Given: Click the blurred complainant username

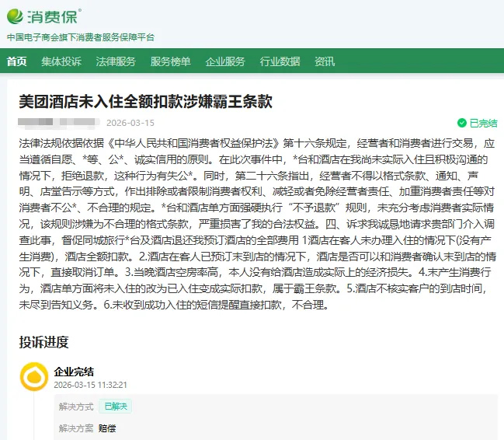Looking at the screenshot, I should coord(59,123).
